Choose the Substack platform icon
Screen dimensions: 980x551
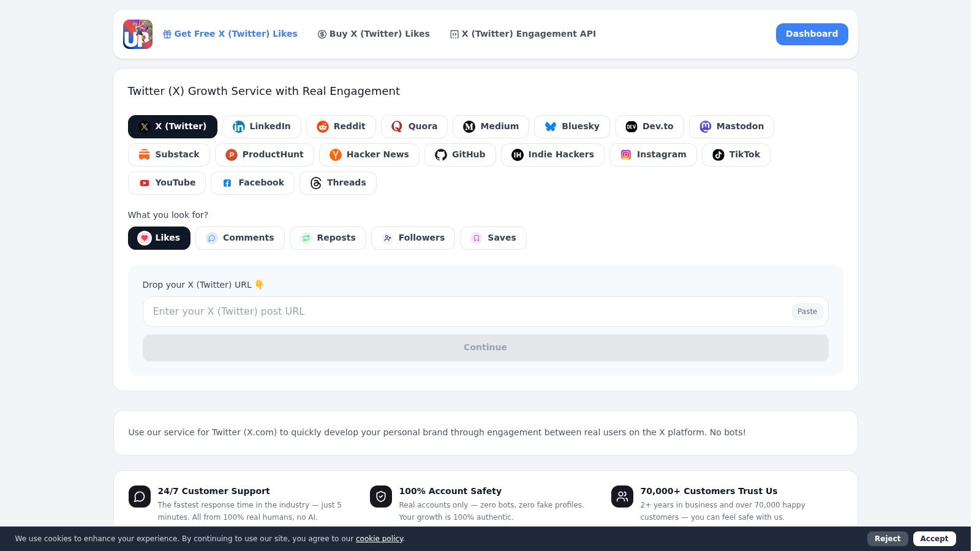click(x=145, y=155)
